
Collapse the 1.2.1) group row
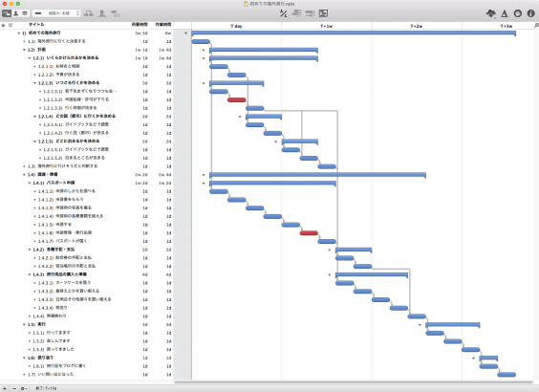(30, 58)
